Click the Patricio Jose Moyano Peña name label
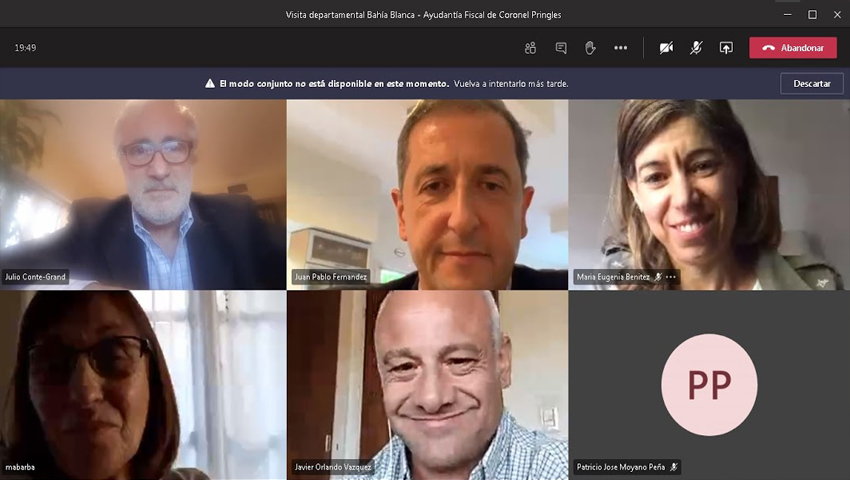 (x=621, y=467)
